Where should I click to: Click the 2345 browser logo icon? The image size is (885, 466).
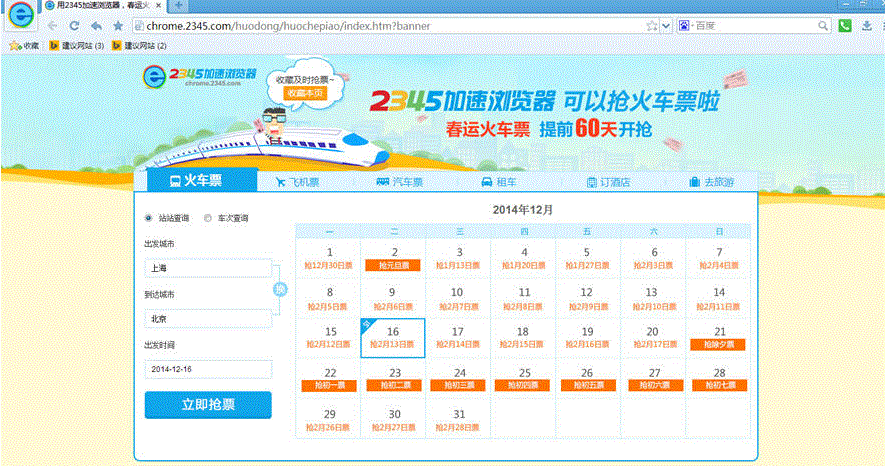pyautogui.click(x=21, y=15)
